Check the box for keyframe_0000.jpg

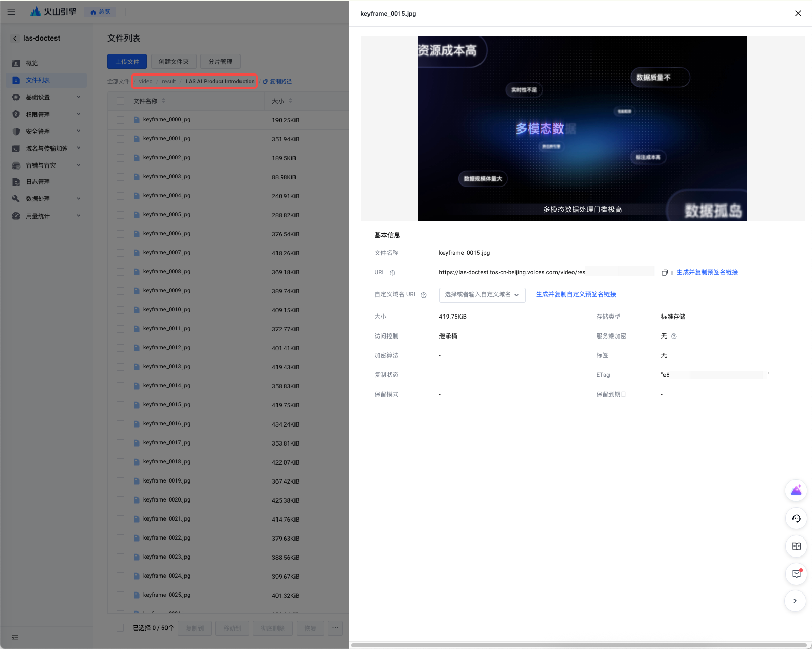pyautogui.click(x=120, y=120)
